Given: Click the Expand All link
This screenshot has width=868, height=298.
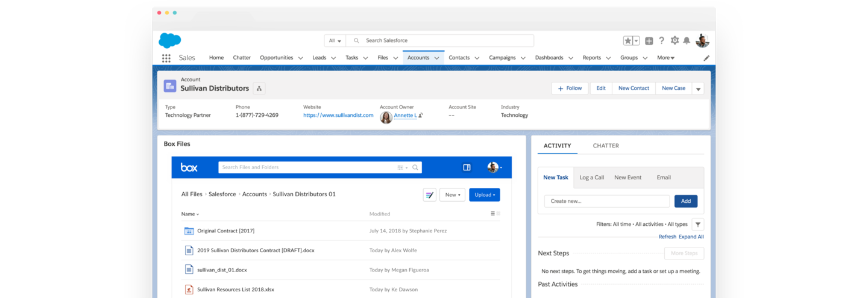Looking at the screenshot, I should (691, 237).
